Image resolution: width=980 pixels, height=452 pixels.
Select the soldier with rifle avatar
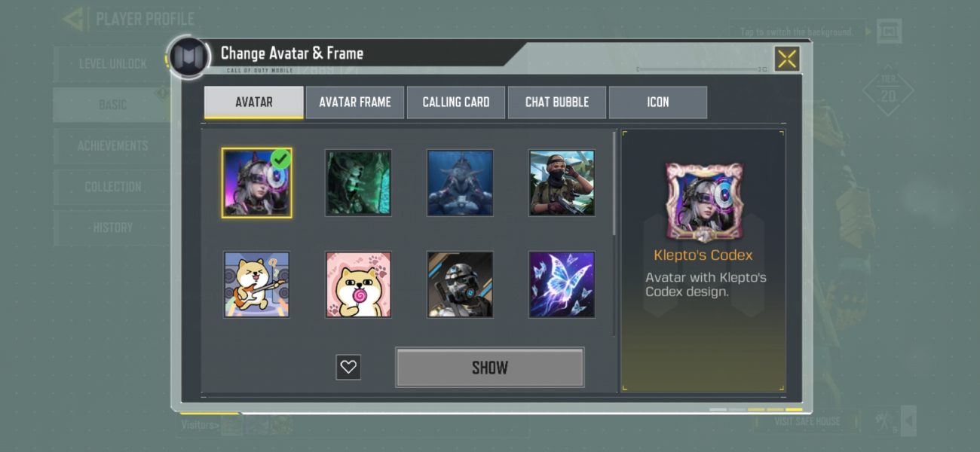[x=562, y=182]
